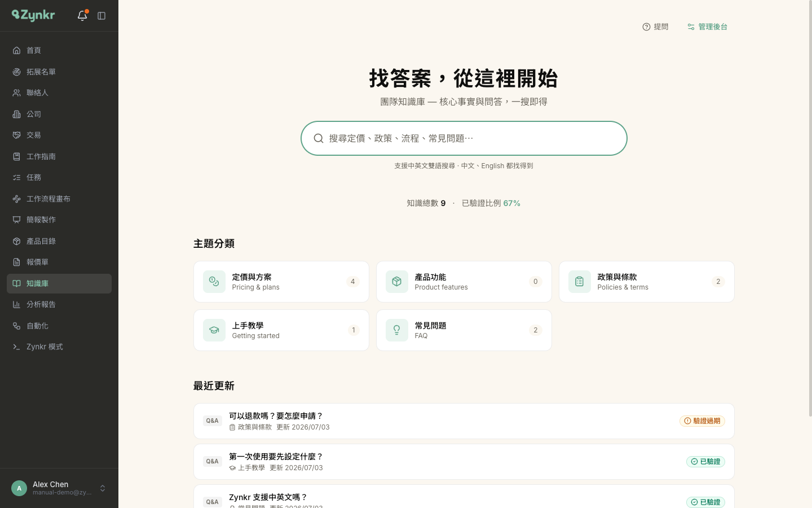The width and height of the screenshot is (812, 508).
Task: Open 分析報告 from sidebar
Action: (59, 304)
